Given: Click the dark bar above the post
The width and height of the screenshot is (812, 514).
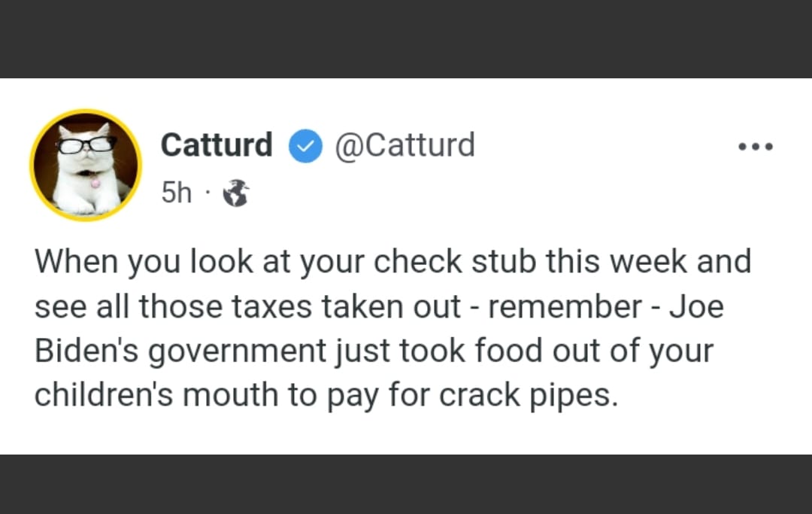Looking at the screenshot, I should coord(406,39).
